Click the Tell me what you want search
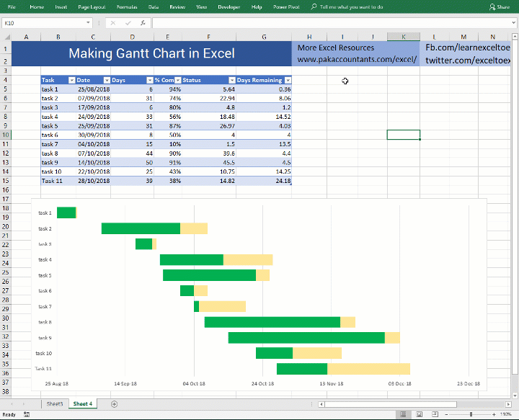 tap(347, 6)
